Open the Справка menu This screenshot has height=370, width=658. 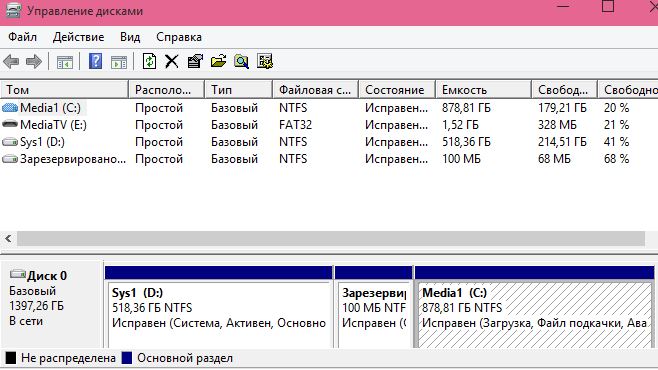(x=179, y=37)
